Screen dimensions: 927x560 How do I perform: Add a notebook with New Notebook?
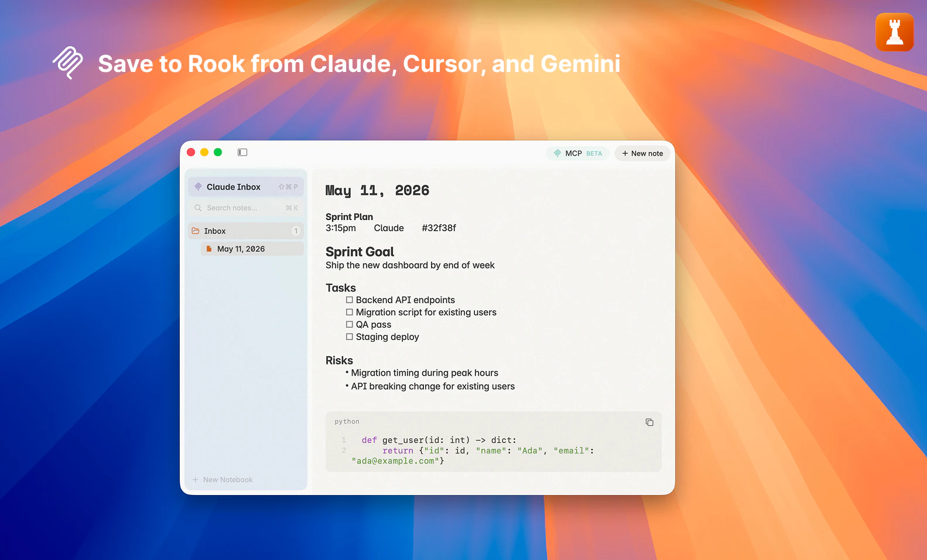point(223,480)
